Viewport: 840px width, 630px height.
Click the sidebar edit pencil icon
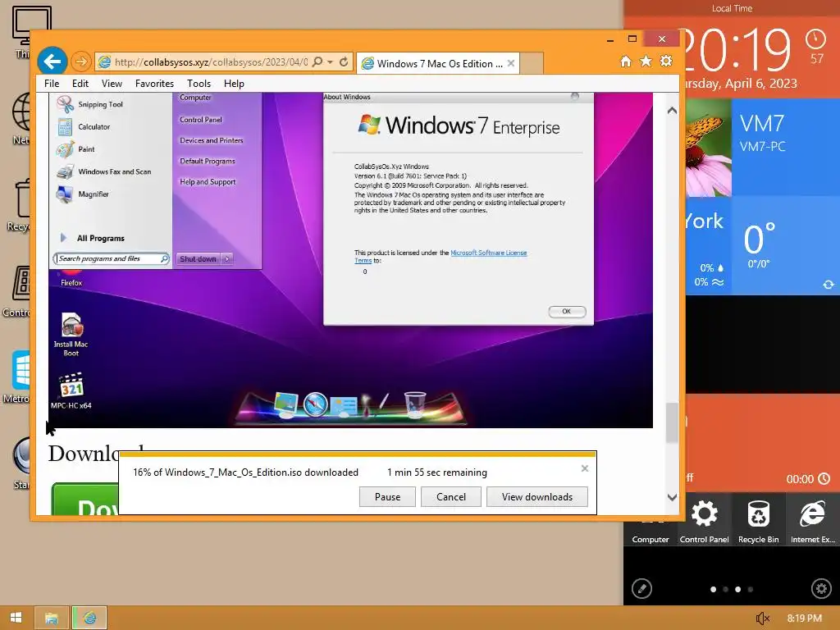coord(641,589)
